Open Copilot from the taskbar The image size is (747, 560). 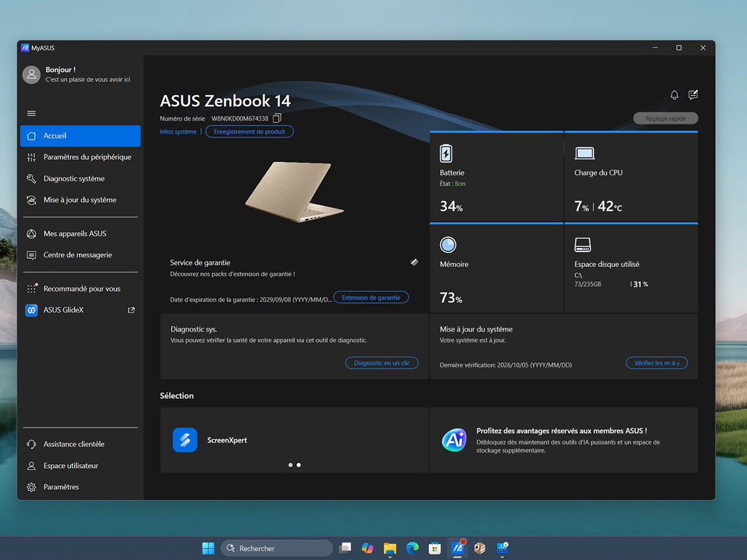pos(367,548)
